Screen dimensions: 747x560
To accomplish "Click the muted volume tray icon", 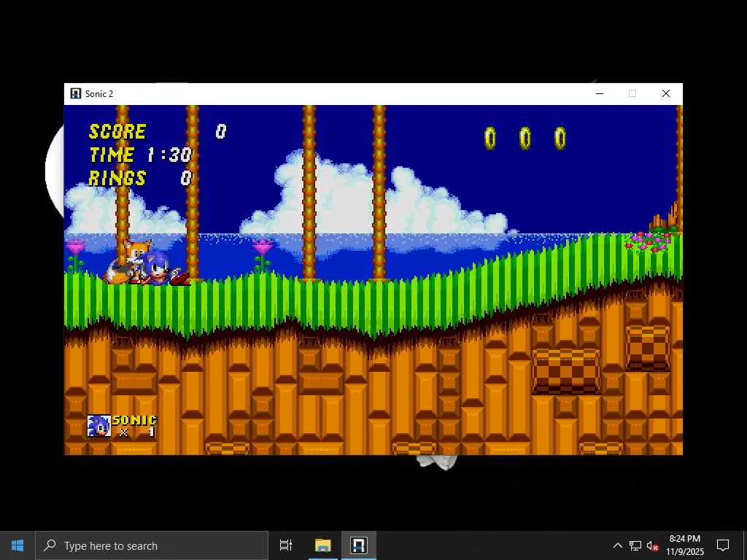I will (x=653, y=545).
